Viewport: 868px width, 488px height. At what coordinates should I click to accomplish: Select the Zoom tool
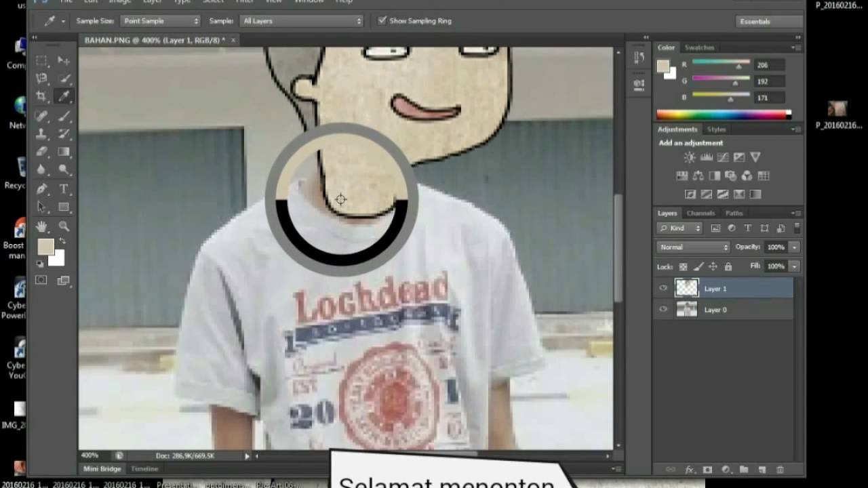click(64, 226)
